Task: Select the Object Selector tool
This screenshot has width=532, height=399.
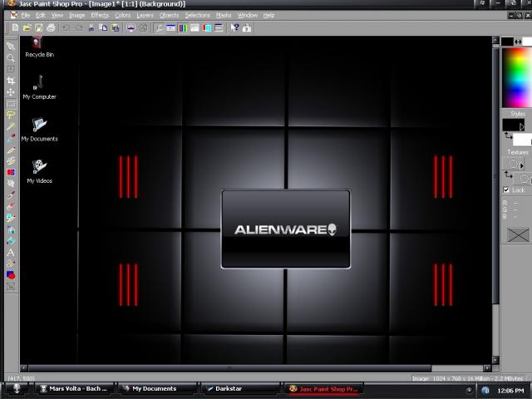Action: pyautogui.click(x=11, y=287)
